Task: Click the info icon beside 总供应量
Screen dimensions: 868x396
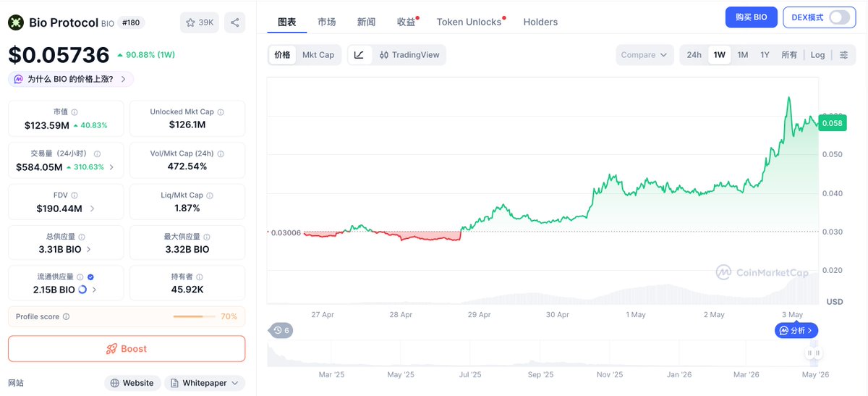Action: pyautogui.click(x=82, y=237)
